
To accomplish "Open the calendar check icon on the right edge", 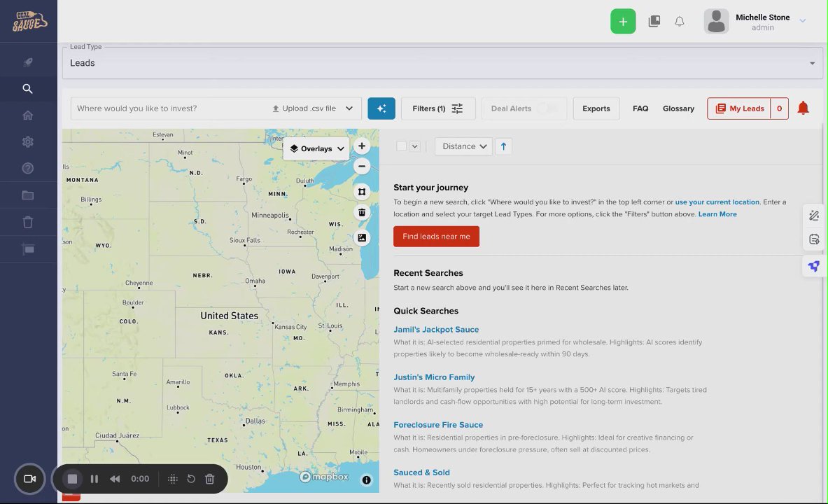I will coord(814,239).
